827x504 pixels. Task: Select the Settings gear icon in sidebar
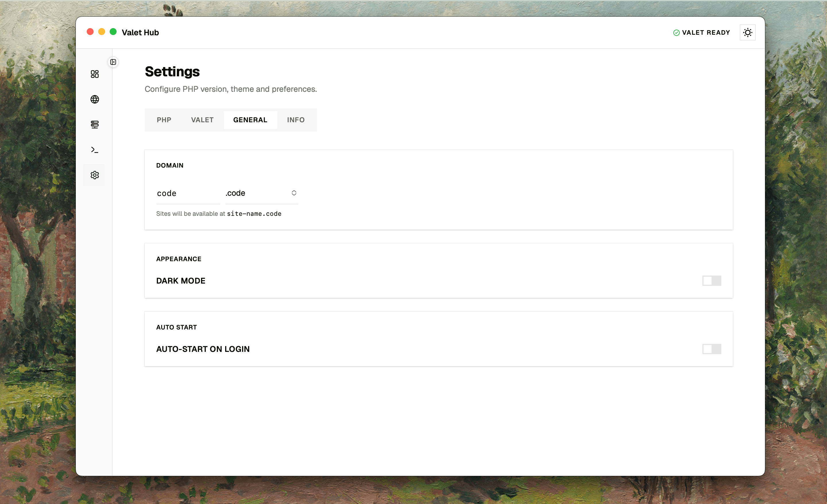click(95, 175)
